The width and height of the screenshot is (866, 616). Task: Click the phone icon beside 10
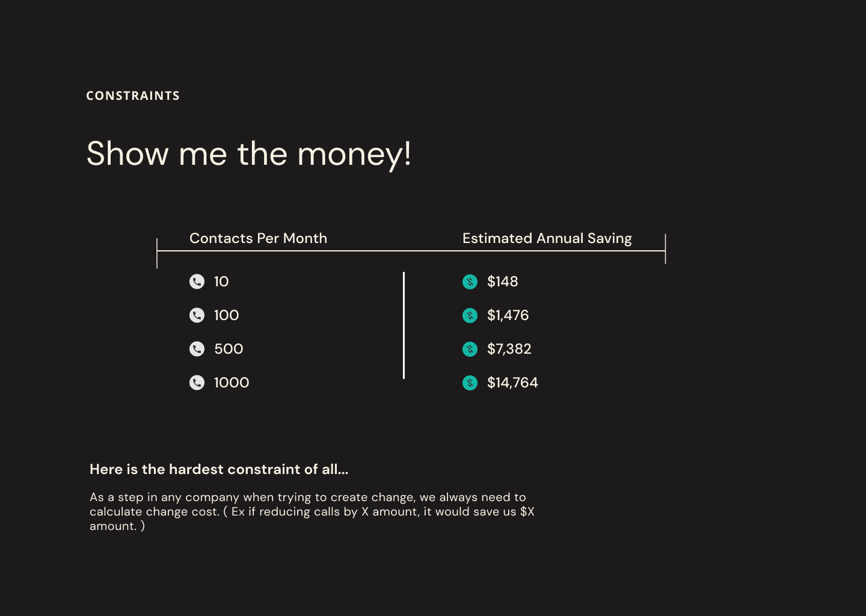click(x=197, y=282)
